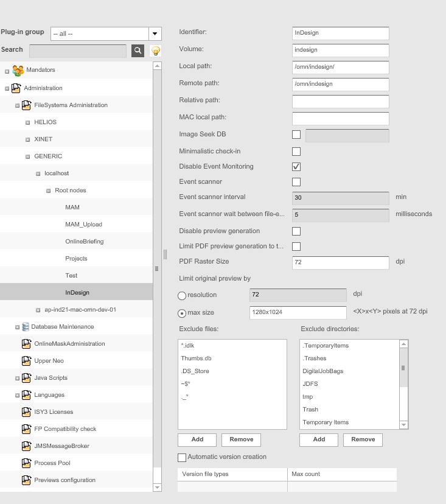Click the search magnifier icon
This screenshot has width=446, height=504.
(x=138, y=51)
